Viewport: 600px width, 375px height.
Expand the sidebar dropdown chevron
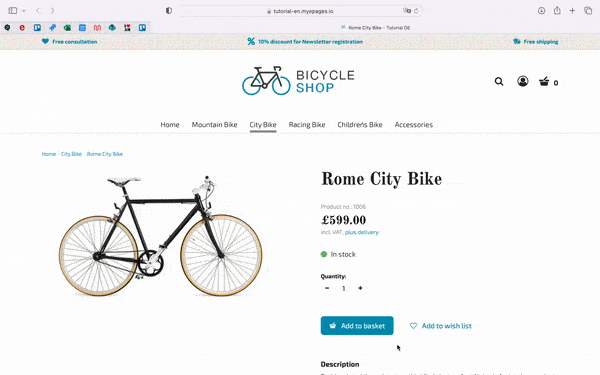point(24,11)
